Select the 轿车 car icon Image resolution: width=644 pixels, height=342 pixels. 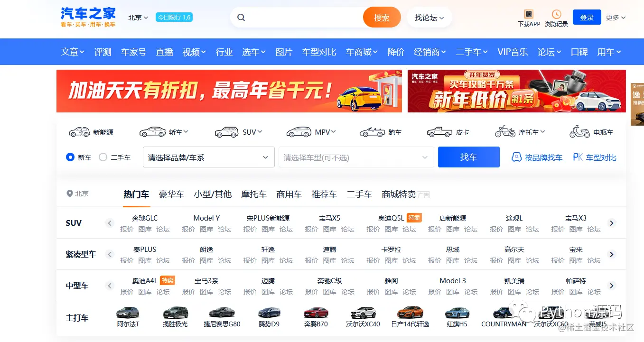[x=153, y=132]
